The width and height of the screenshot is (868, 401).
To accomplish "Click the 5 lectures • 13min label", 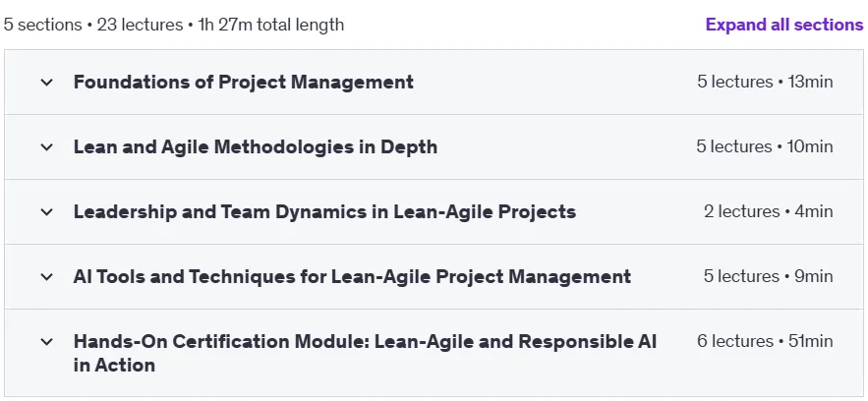I will coord(765,82).
